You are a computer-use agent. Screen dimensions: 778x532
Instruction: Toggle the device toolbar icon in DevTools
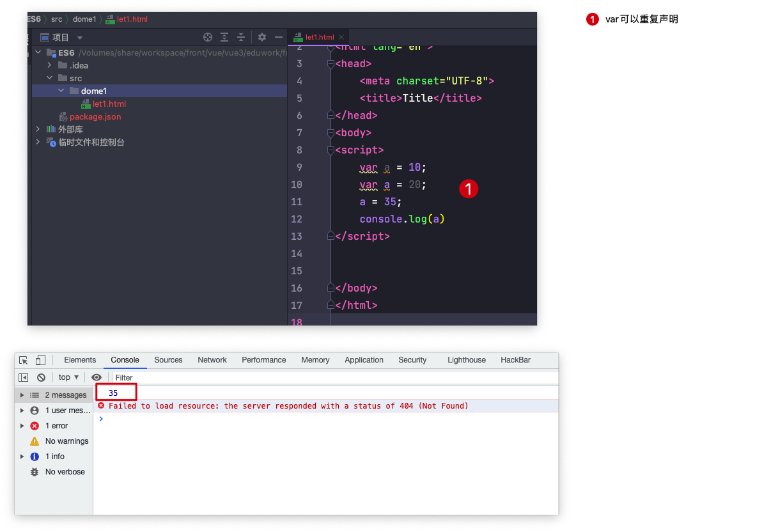(40, 360)
